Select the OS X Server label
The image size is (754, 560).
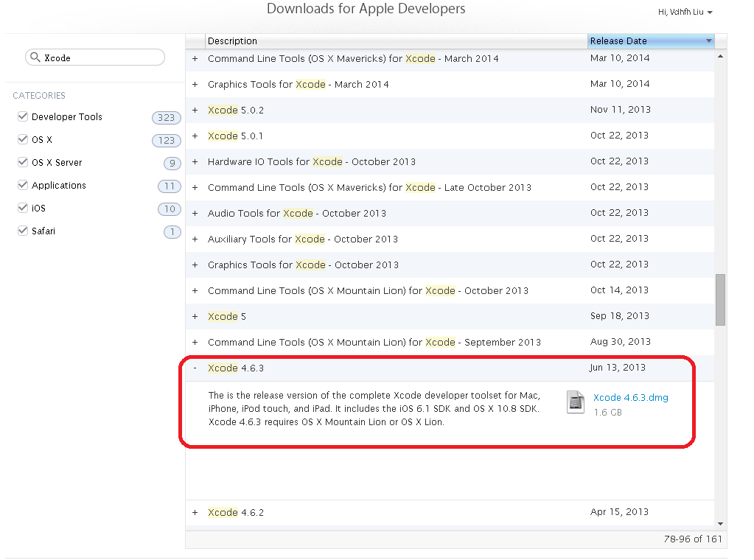click(57, 162)
